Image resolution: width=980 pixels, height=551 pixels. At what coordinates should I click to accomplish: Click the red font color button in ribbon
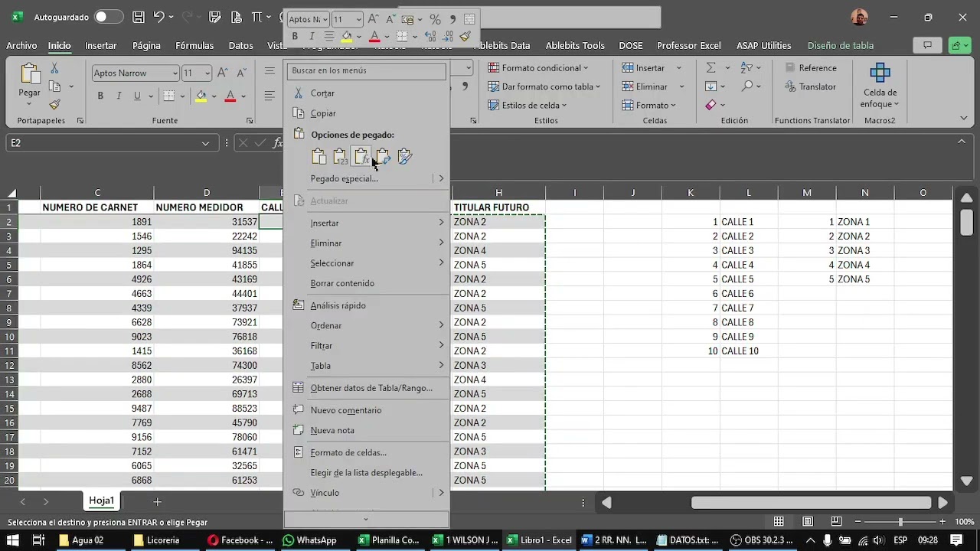(230, 96)
